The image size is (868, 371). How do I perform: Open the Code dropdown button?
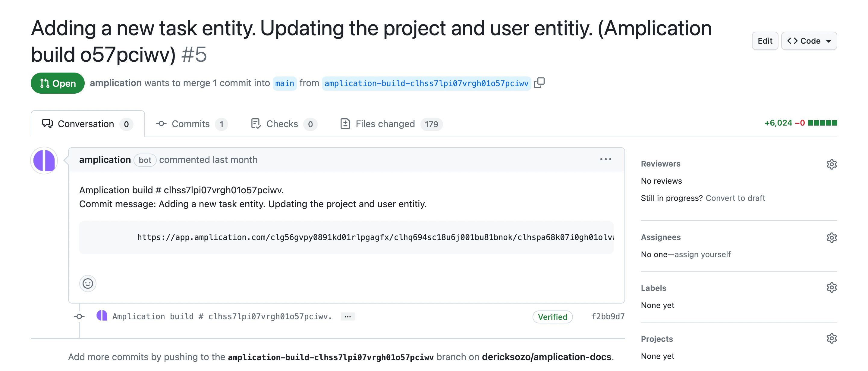tap(809, 41)
